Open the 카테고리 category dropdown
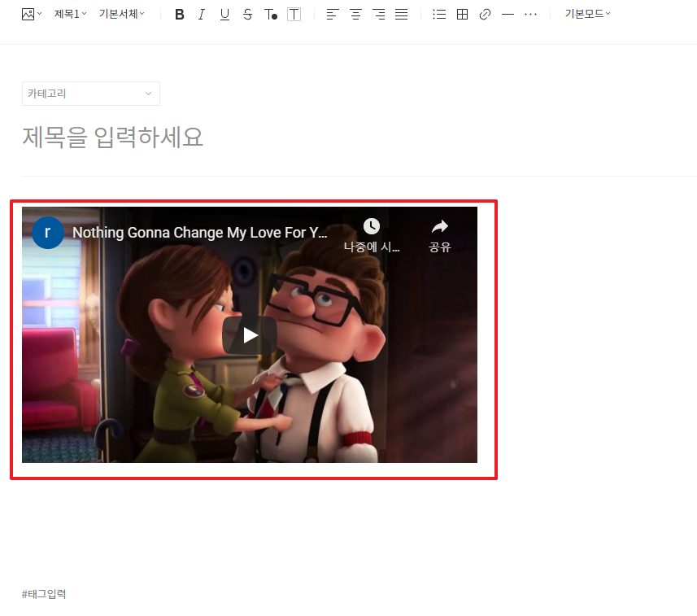The image size is (697, 616). point(91,94)
